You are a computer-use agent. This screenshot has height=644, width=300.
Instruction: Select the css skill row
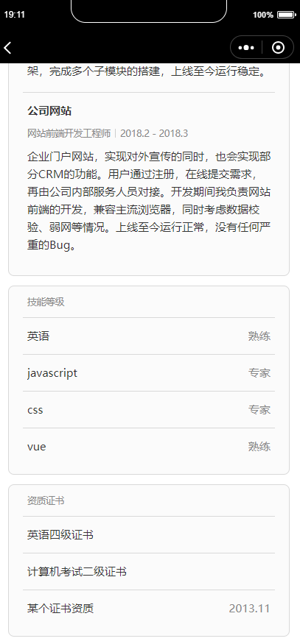click(149, 410)
